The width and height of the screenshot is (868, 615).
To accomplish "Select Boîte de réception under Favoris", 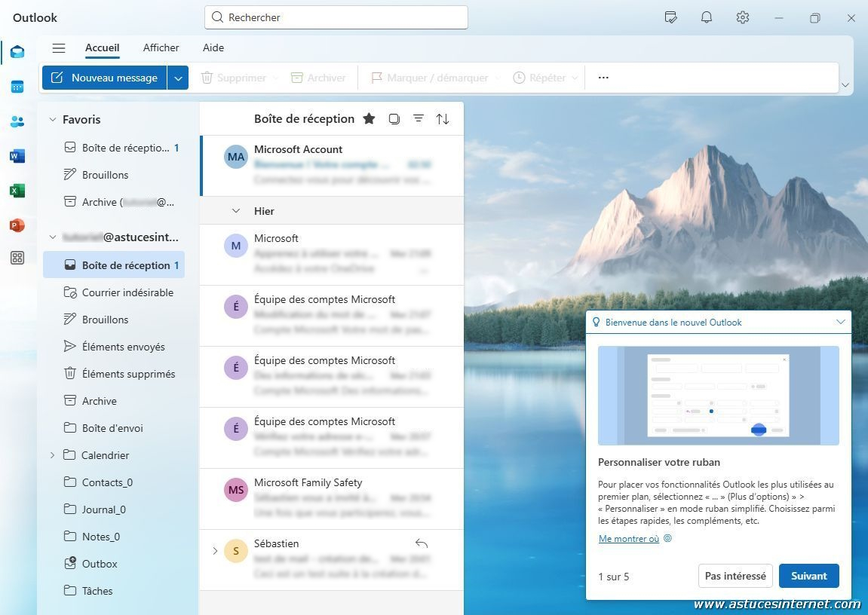I will pos(114,148).
